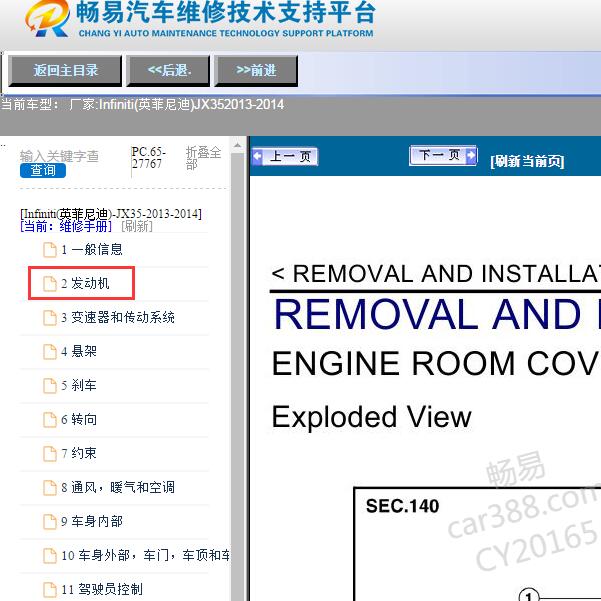Click the current vehicle model text line
Viewport: 601px width, 601px height.
[142, 104]
